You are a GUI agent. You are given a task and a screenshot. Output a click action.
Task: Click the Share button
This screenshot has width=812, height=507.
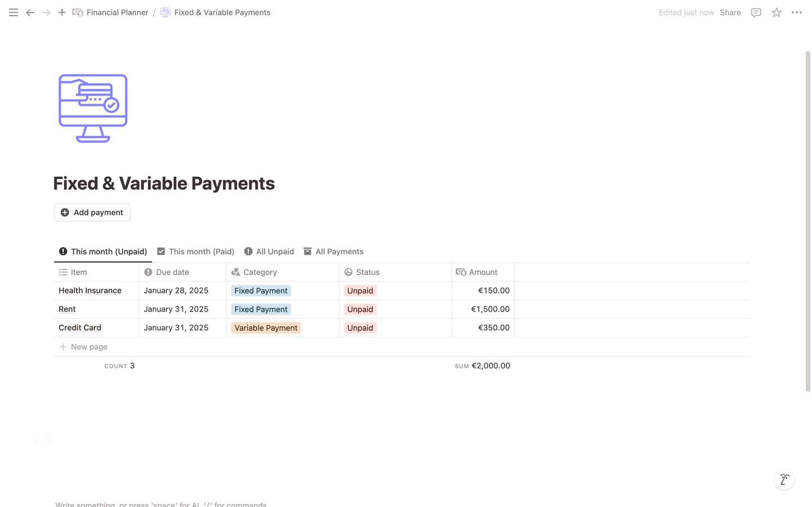coord(730,12)
